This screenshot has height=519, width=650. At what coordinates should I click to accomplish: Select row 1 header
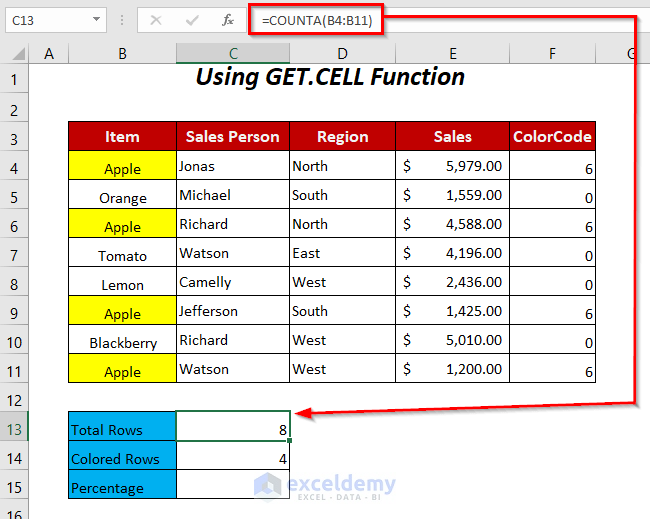[14, 79]
